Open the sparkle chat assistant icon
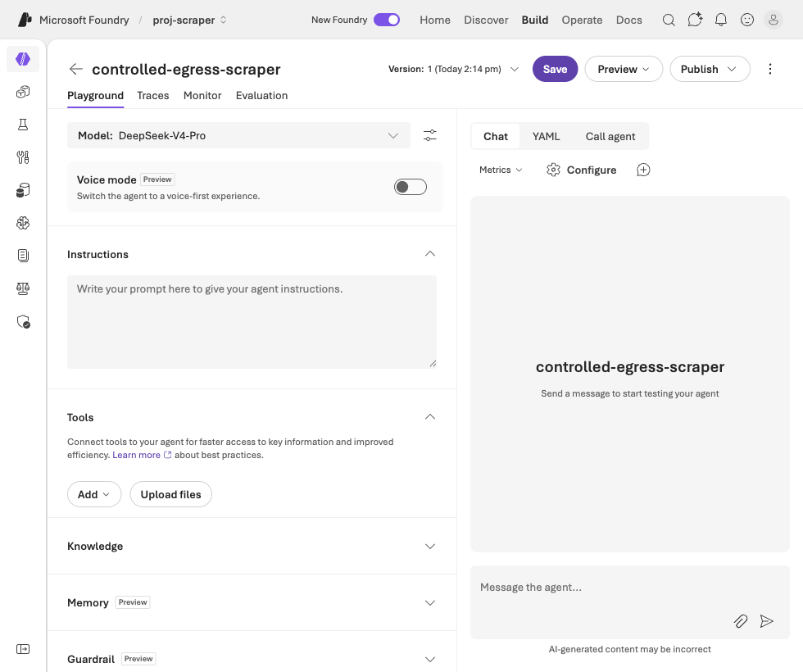Image resolution: width=803 pixels, height=672 pixels. click(x=695, y=20)
